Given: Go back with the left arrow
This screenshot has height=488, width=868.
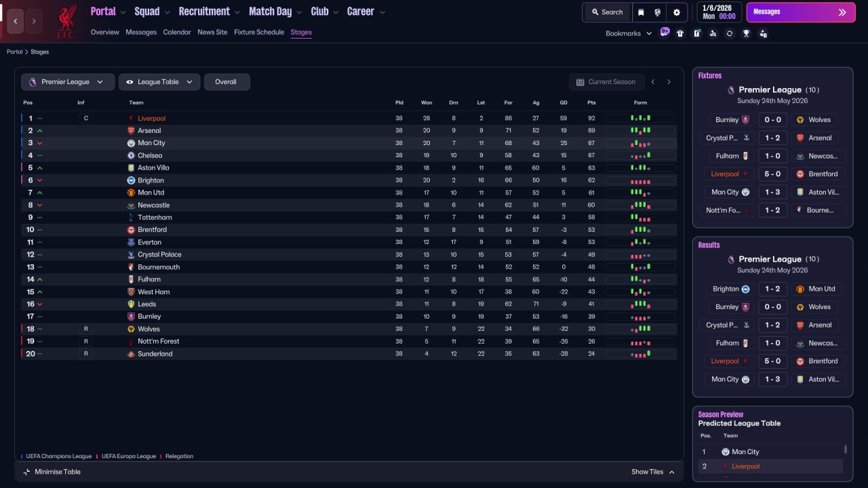Looking at the screenshot, I should (16, 21).
